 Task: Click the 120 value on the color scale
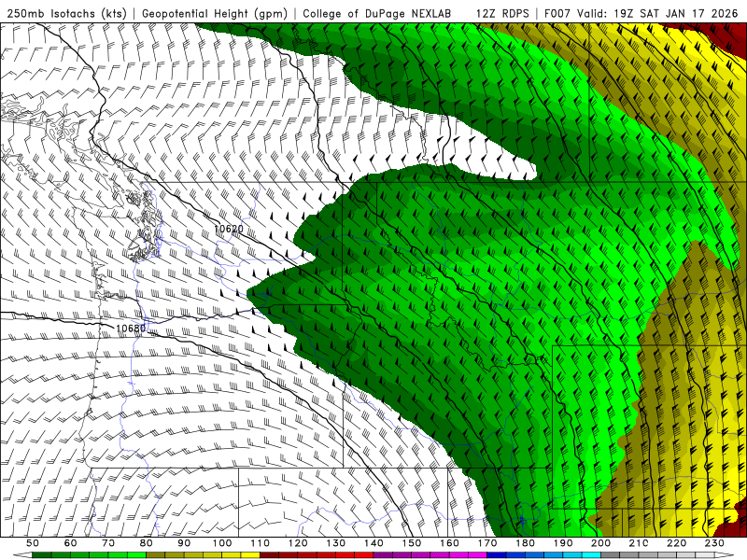pyautogui.click(x=298, y=543)
